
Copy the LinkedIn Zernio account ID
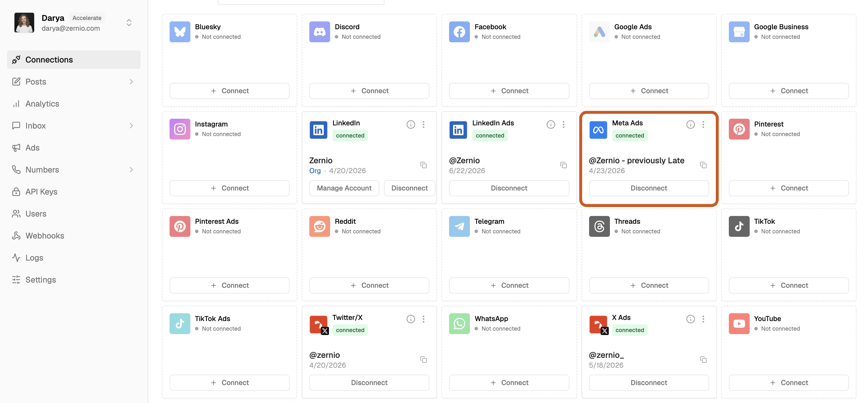coord(423,165)
